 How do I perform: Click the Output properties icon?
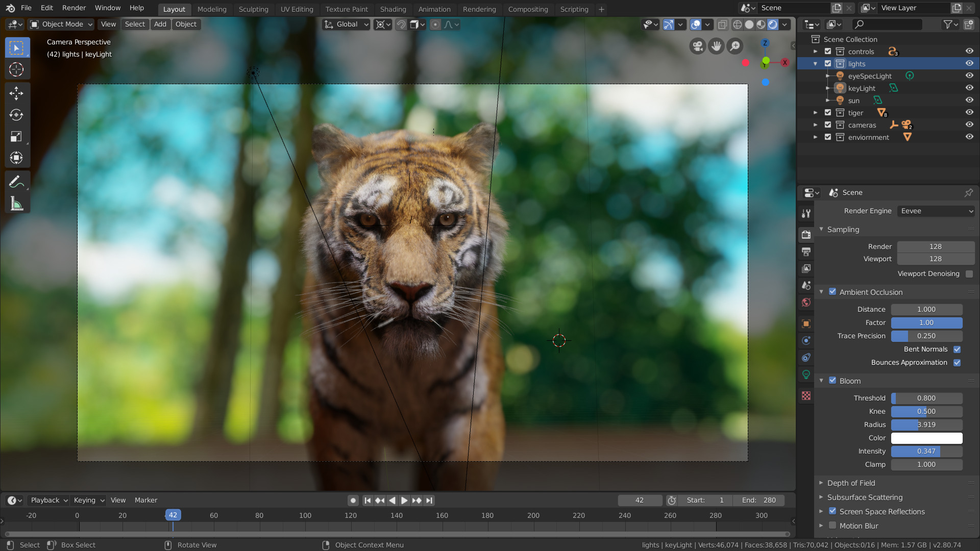806,251
